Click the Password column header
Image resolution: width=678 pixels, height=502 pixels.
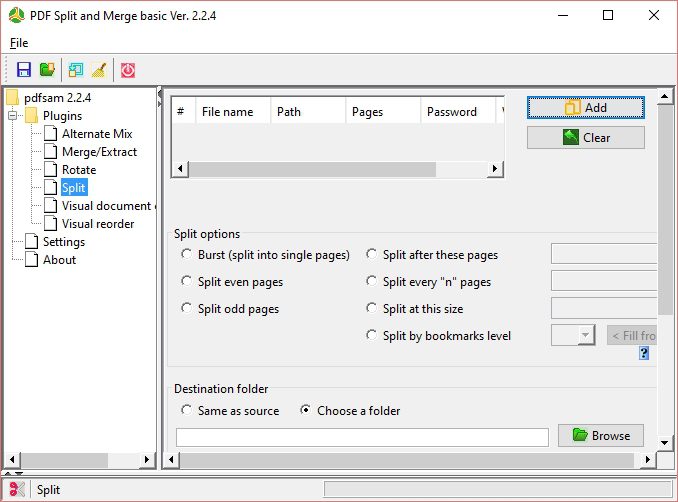tap(458, 112)
